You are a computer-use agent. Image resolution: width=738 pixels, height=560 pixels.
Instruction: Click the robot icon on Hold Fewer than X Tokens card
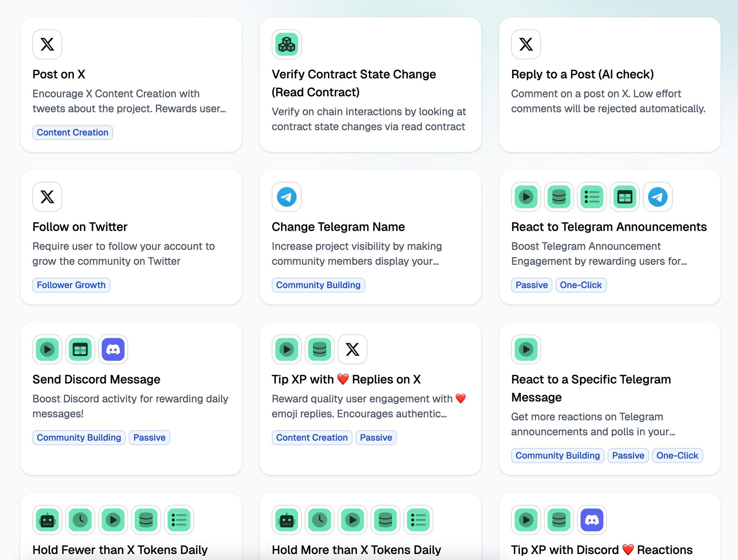tap(47, 520)
